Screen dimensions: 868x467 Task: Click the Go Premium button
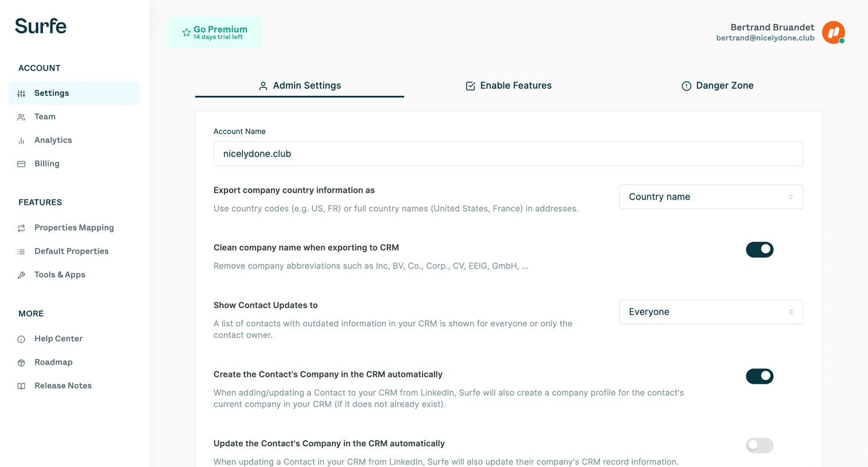tap(215, 32)
